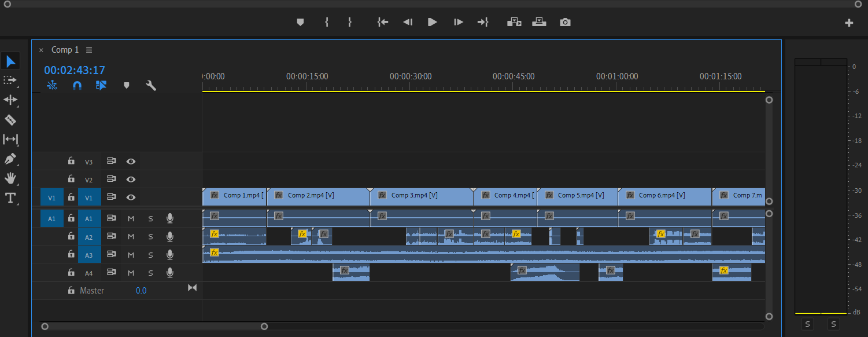Screen dimensions: 868x337
Task: Select Comp 6.mp4 video clip
Action: pyautogui.click(x=664, y=197)
